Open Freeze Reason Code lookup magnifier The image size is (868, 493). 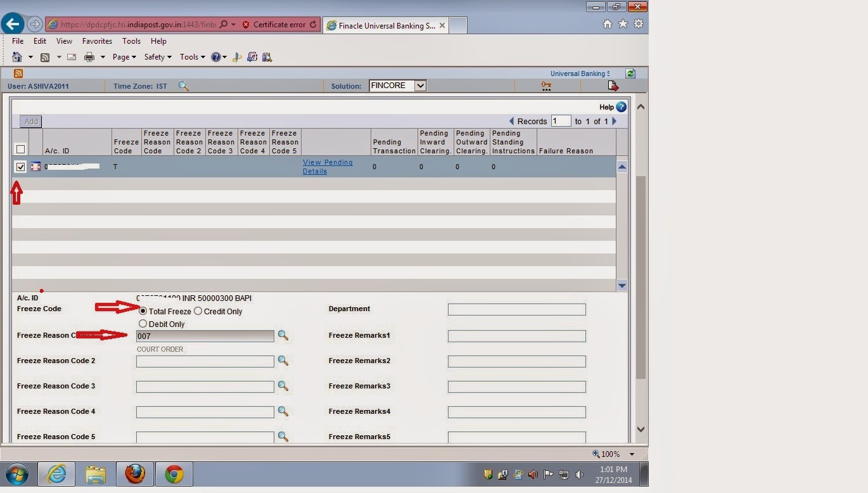283,336
